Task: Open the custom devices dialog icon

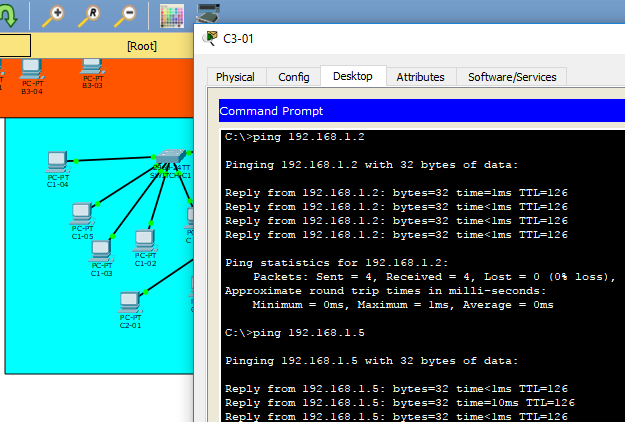Action: (208, 13)
